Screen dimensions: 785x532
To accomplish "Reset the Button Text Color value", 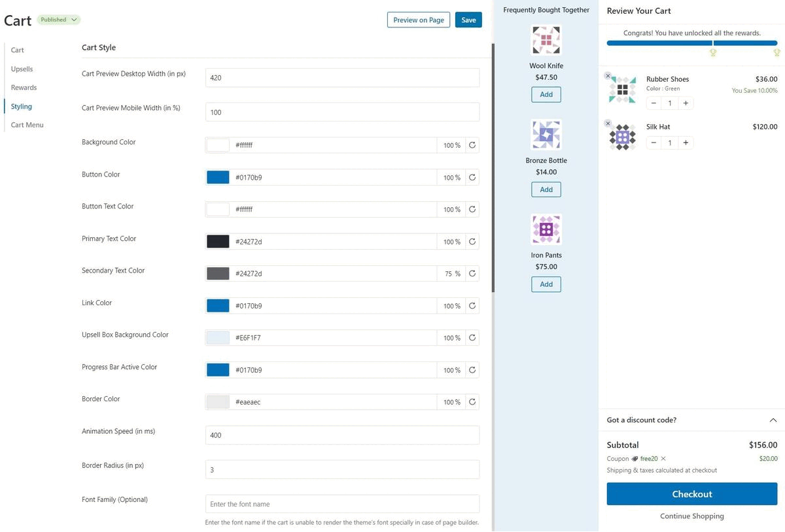I will (472, 209).
